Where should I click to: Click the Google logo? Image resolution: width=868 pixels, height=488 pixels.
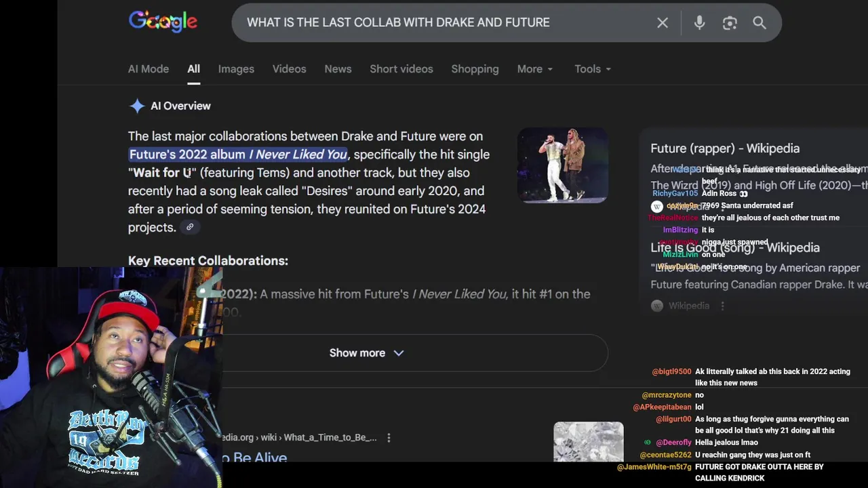tap(163, 22)
